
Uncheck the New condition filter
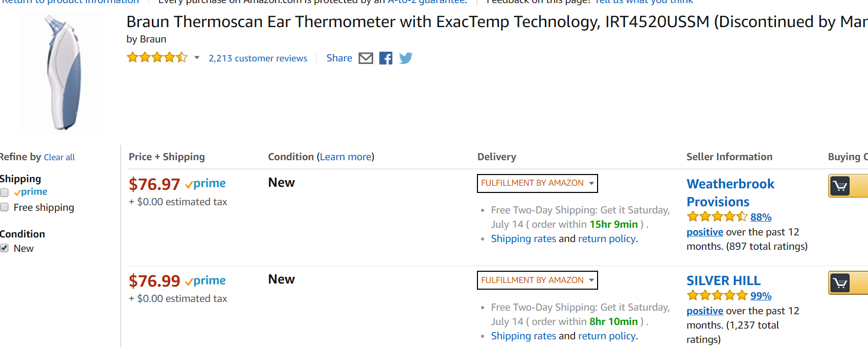(5, 248)
